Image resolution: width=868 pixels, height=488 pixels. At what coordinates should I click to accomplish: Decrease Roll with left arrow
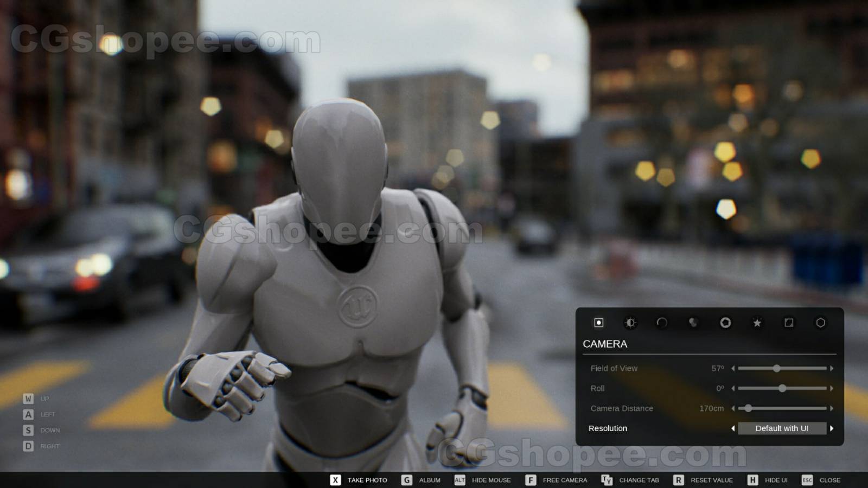pos(733,388)
